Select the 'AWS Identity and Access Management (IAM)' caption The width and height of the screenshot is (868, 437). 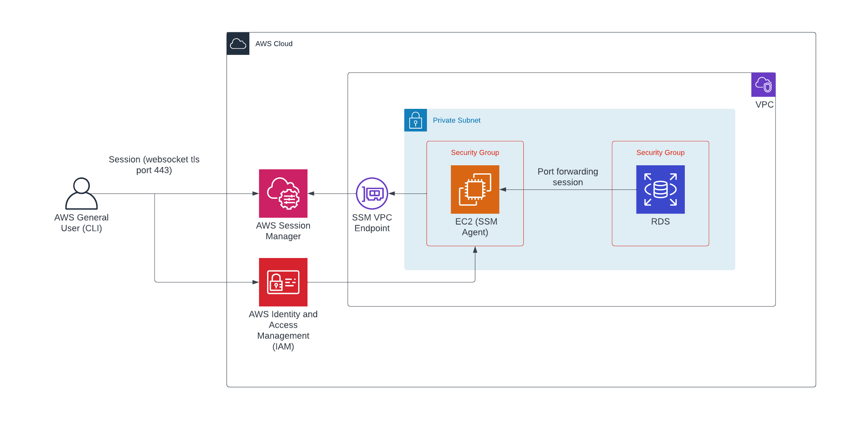pyautogui.click(x=283, y=330)
